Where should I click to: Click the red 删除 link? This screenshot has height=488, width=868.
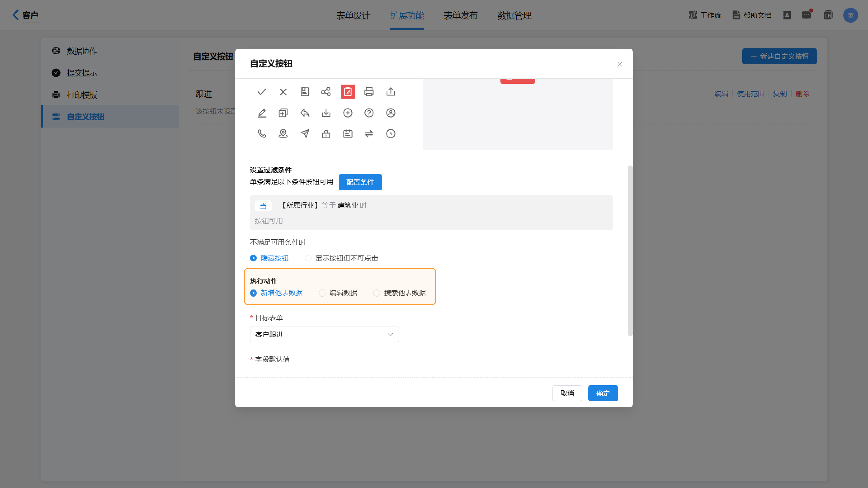(802, 94)
